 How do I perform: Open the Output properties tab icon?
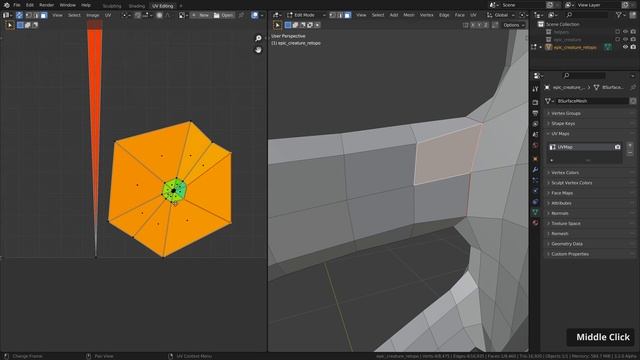tap(535, 113)
